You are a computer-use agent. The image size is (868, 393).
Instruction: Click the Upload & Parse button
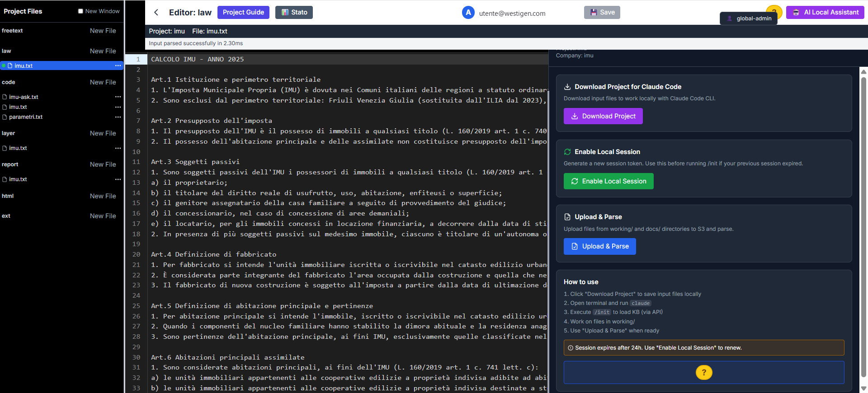point(600,246)
